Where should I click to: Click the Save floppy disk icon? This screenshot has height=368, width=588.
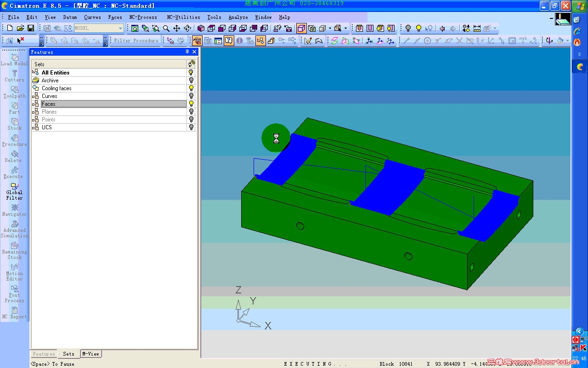(31, 28)
